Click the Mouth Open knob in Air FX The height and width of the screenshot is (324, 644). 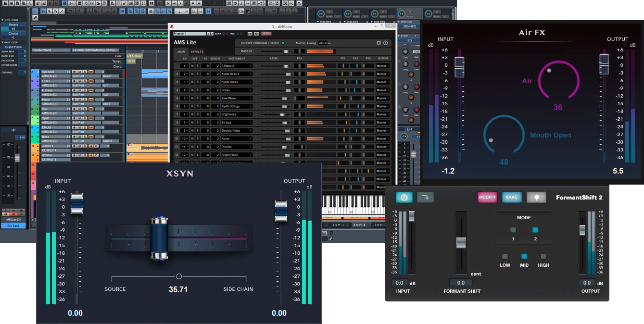pos(504,135)
